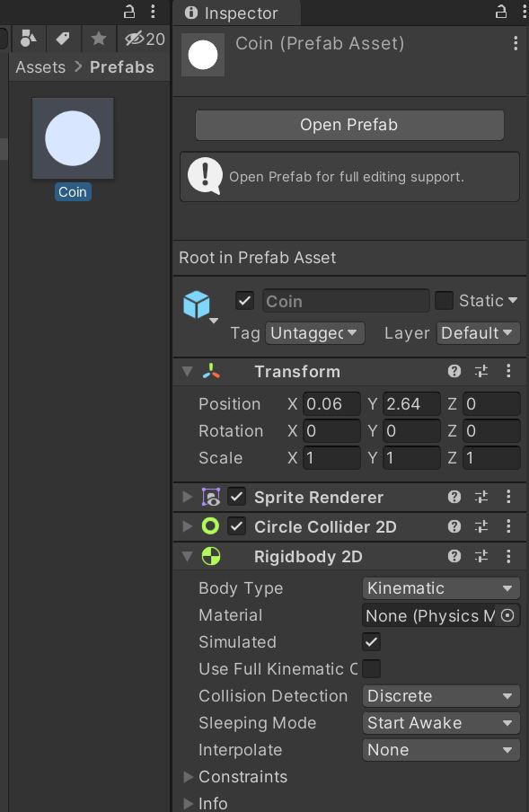Edit Position Z field
Image resolution: width=529 pixels, height=812 pixels.
click(x=491, y=404)
